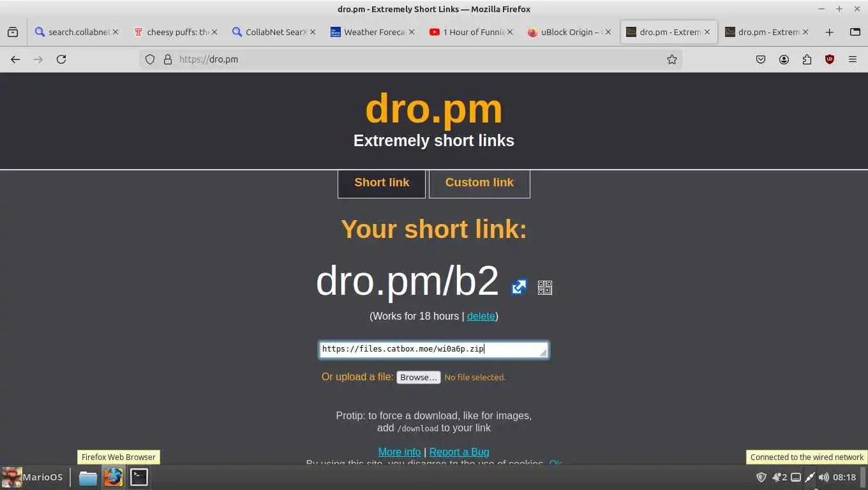Open the notifications bell tray icon
868x490 pixels.
click(x=777, y=477)
